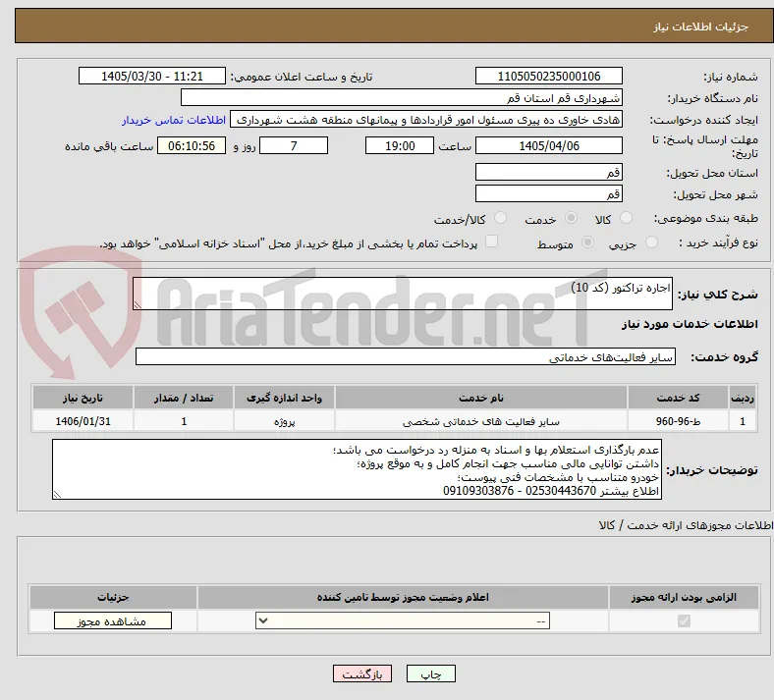Image resolution: width=774 pixels, height=700 pixels.
Task: Click the request creator name field
Action: (x=426, y=120)
